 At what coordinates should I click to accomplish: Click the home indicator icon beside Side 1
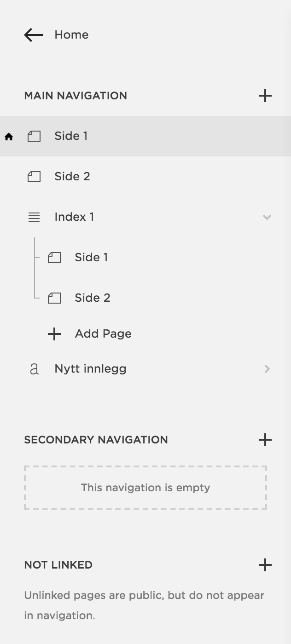tap(9, 137)
